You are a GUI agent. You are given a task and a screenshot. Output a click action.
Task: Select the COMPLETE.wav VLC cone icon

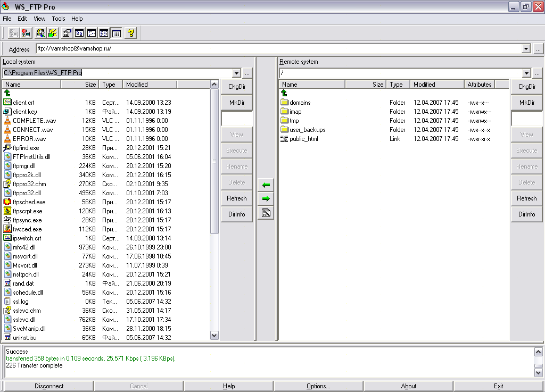tap(7, 121)
